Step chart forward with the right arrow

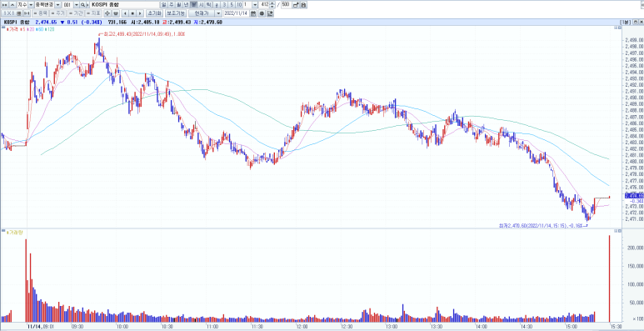(140, 13)
